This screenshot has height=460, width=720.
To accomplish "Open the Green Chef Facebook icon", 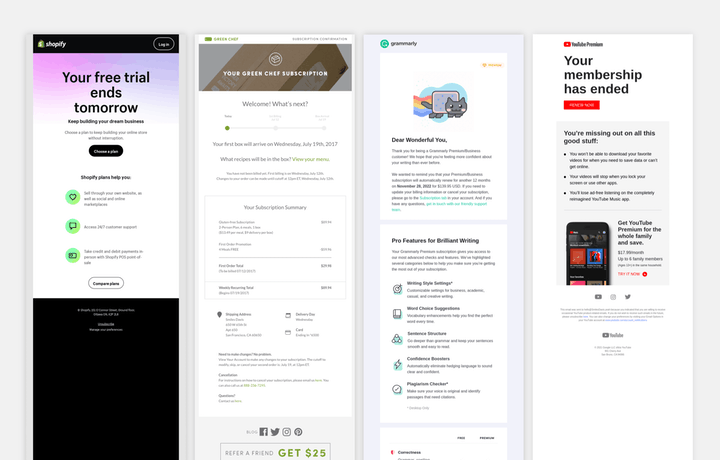I will click(264, 432).
